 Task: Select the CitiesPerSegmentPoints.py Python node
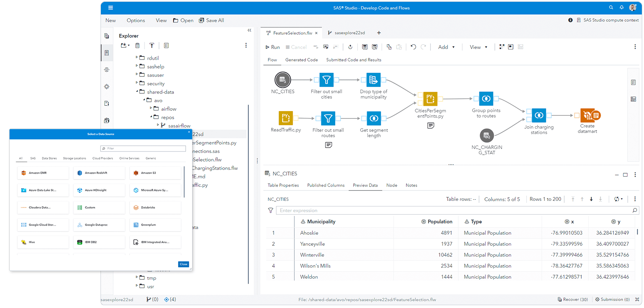(430, 99)
